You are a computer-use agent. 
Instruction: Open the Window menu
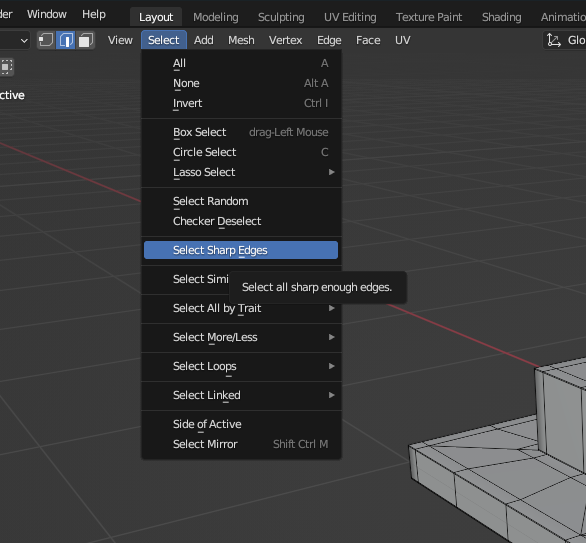[47, 14]
